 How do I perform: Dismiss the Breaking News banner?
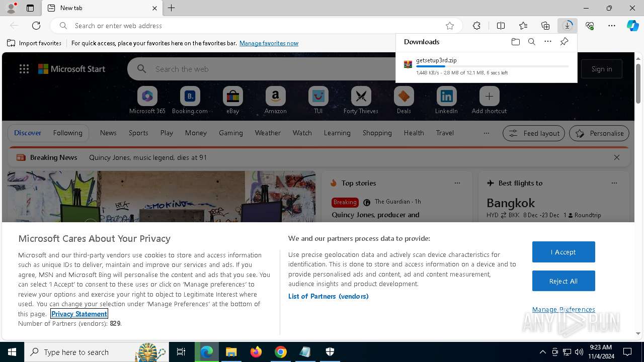click(617, 157)
